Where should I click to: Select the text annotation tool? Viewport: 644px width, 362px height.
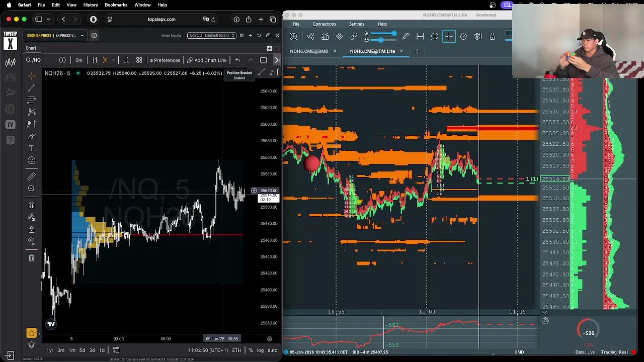(32, 148)
